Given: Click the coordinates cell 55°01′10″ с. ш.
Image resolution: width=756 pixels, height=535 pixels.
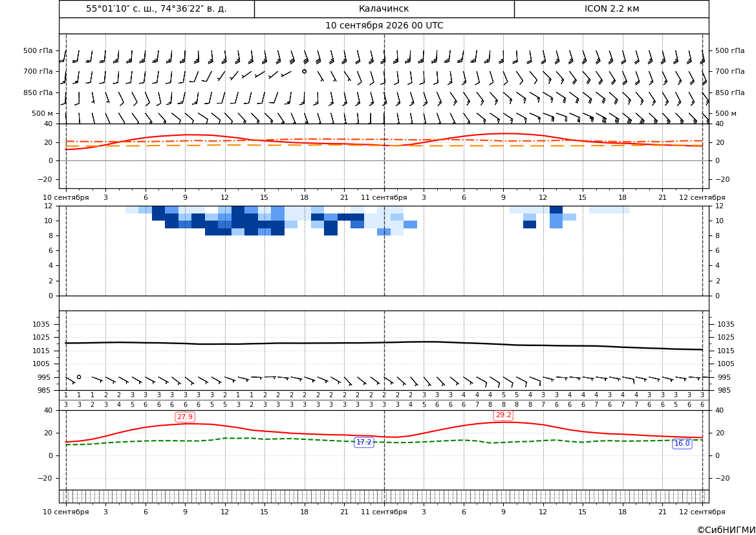Looking at the screenshot, I should click(157, 8).
